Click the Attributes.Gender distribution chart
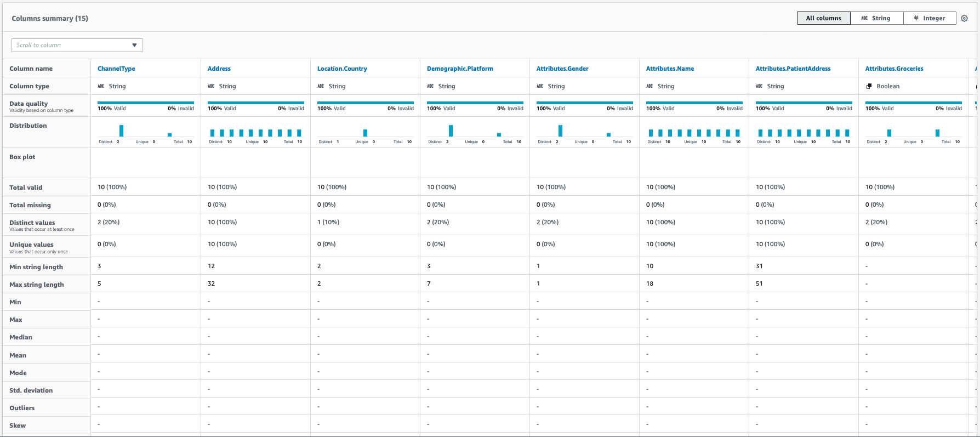 (585, 130)
